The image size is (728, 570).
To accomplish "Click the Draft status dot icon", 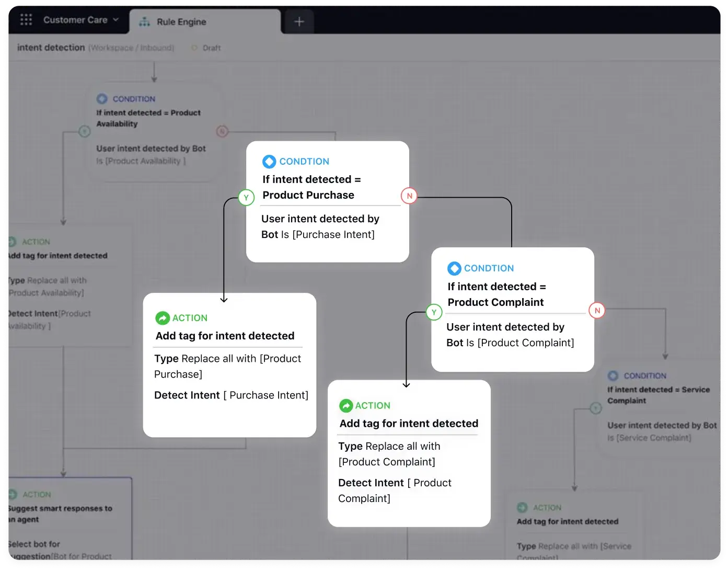I will coord(194,48).
